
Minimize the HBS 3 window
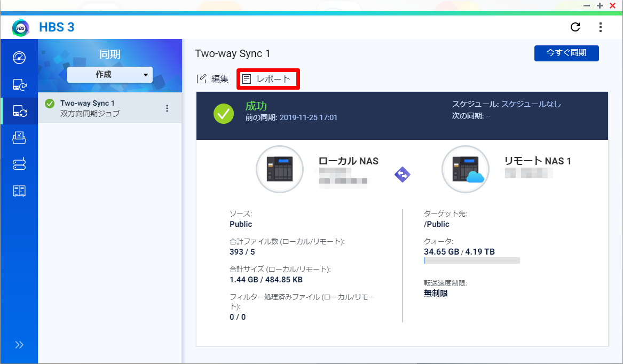coord(587,5)
